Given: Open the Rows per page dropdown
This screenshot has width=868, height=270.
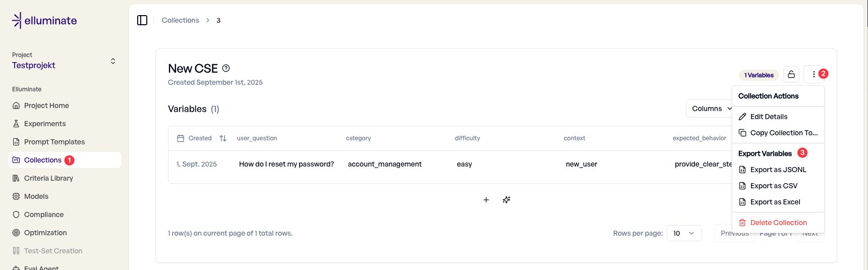Looking at the screenshot, I should (684, 233).
